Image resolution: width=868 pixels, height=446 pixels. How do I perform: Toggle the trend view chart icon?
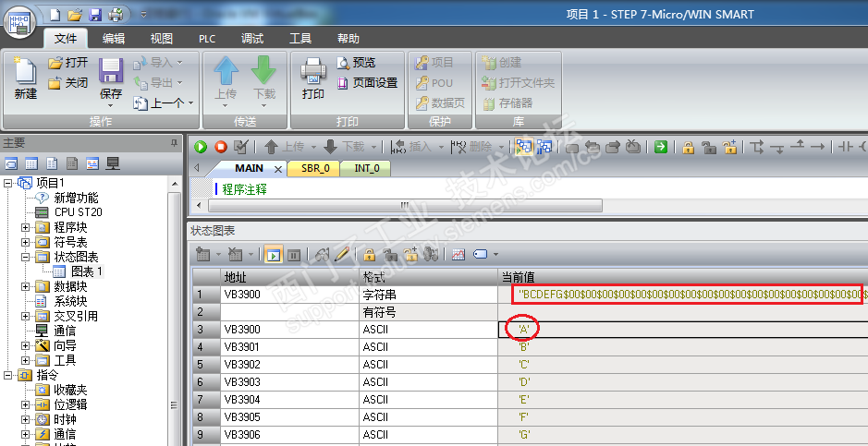pos(458,255)
